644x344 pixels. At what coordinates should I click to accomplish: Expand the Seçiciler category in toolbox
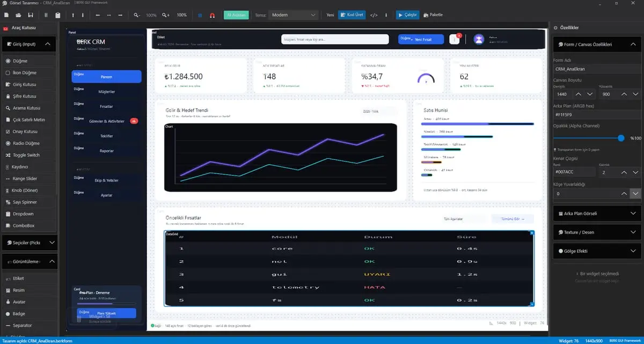(x=30, y=243)
